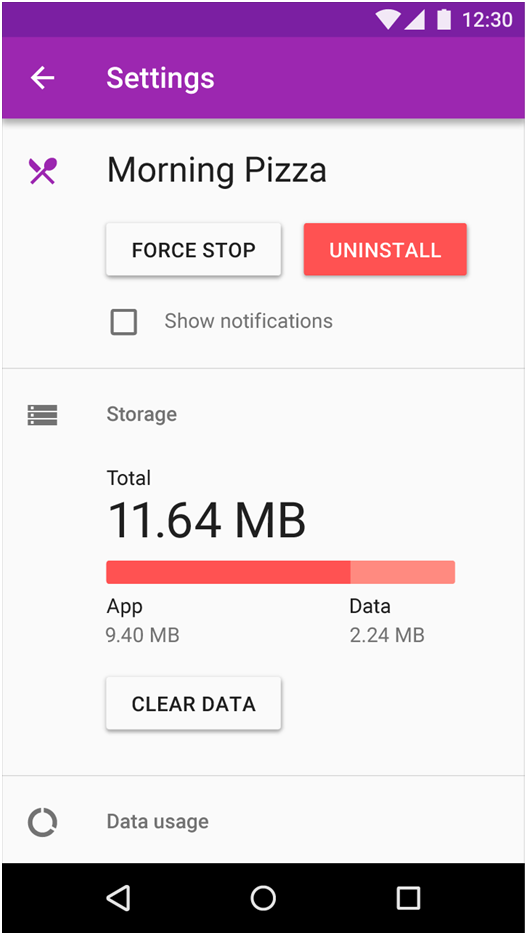Screen dimensions: 527x935
Task: Tap the Android back navigation triangle
Action: pos(118,897)
